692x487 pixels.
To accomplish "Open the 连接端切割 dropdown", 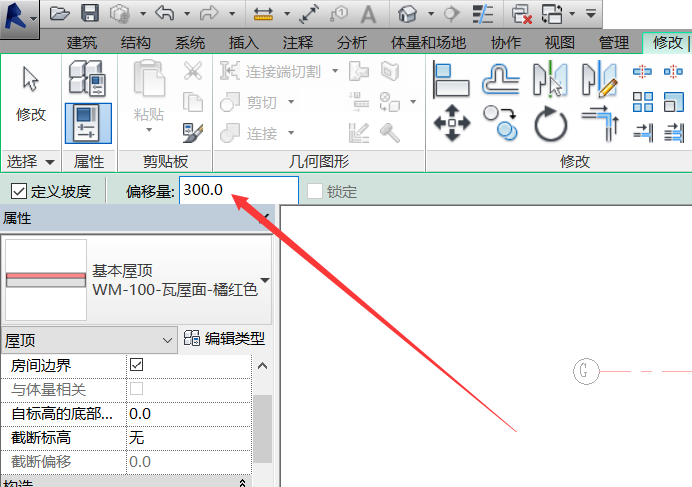I will pyautogui.click(x=335, y=71).
